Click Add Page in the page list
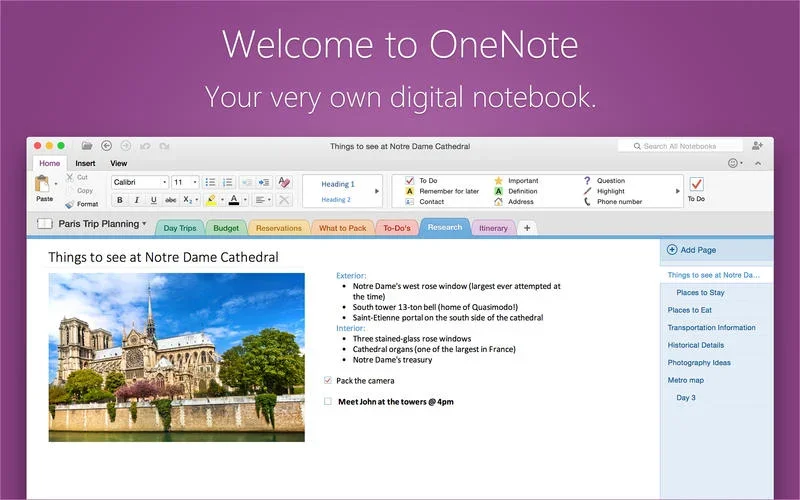The image size is (800, 500). pos(691,250)
